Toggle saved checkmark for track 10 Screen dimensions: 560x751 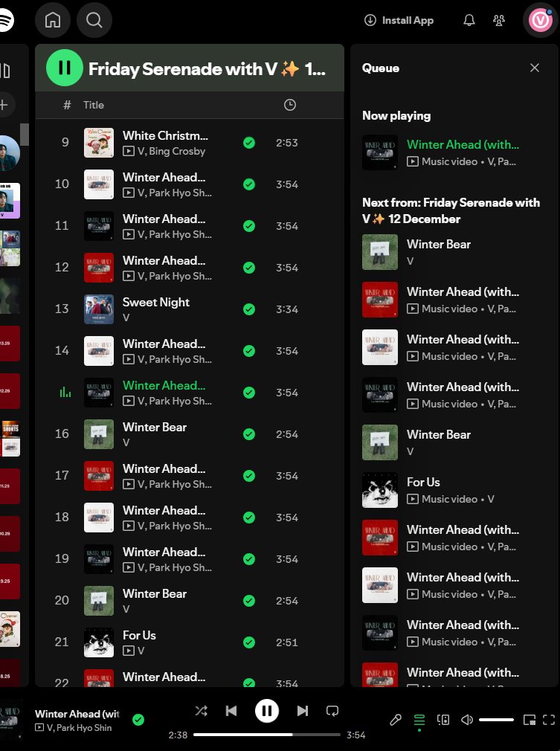tap(249, 184)
